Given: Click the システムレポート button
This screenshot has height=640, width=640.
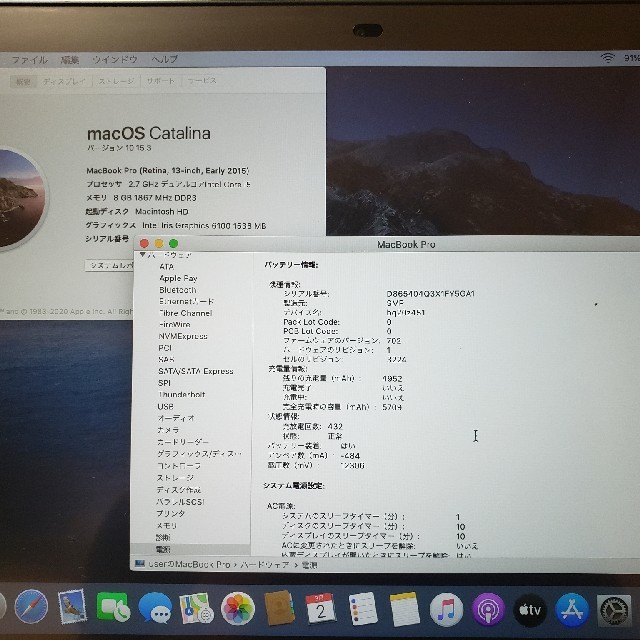Looking at the screenshot, I should [x=109, y=265].
